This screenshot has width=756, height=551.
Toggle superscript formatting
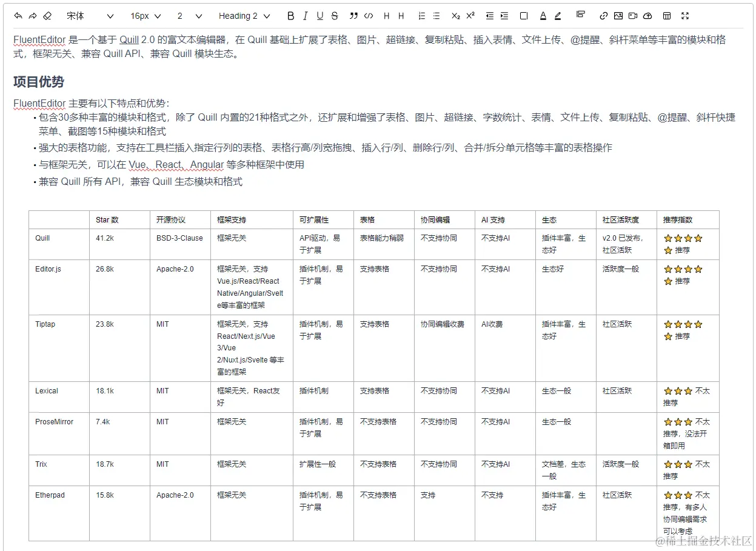(470, 16)
